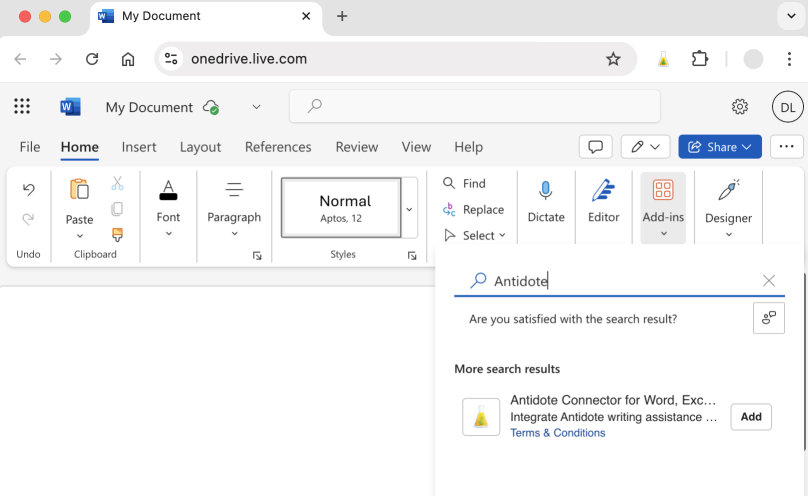Click the Dictate microphone icon

(546, 191)
